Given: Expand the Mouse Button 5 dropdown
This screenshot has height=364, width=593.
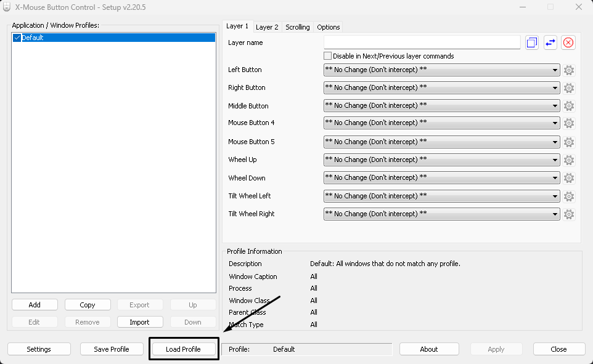Looking at the screenshot, I should point(442,142).
